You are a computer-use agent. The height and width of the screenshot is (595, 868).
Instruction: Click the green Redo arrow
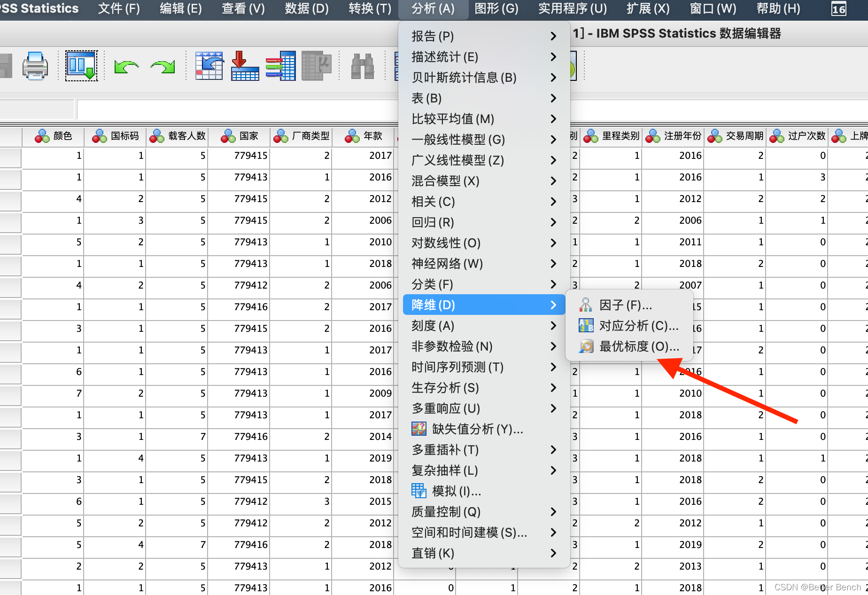point(163,67)
